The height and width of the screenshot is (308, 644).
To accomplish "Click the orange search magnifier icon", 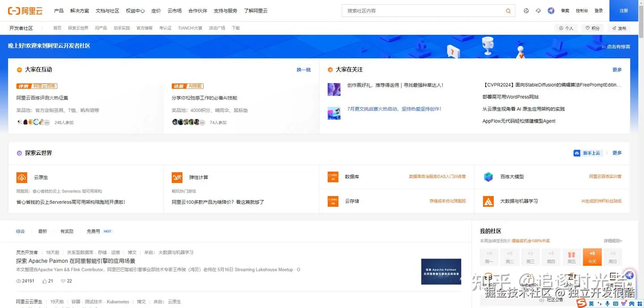I will click(x=508, y=11).
